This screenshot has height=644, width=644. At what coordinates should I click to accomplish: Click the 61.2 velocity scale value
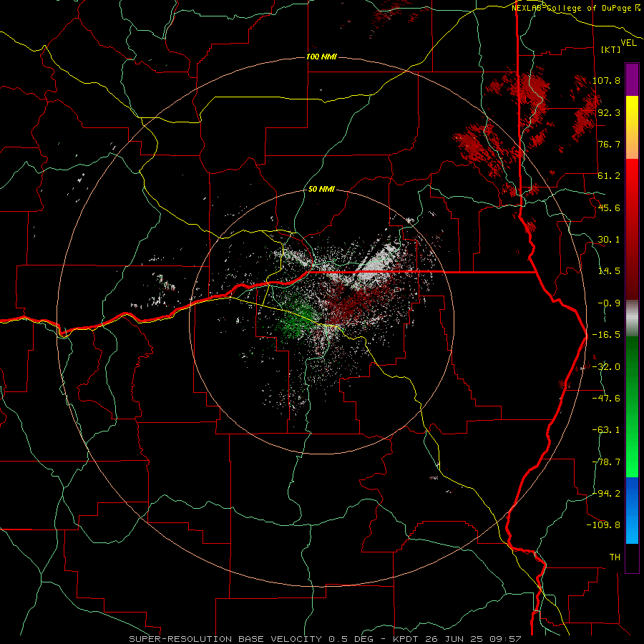click(x=609, y=176)
